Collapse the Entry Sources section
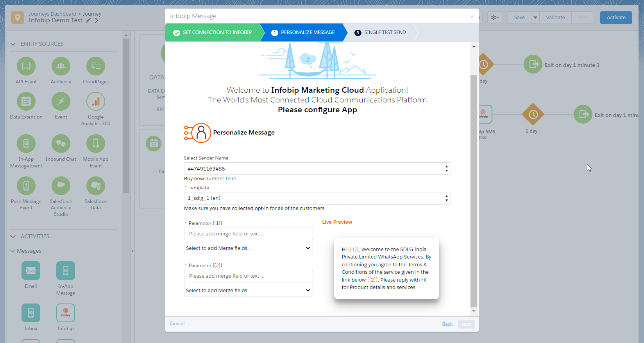The image size is (644, 343). [x=13, y=44]
